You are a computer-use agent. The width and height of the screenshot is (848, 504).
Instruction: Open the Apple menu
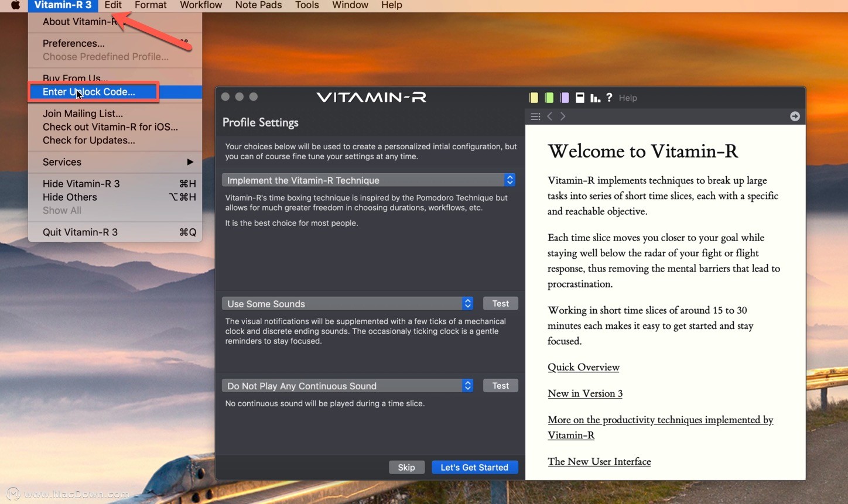tap(15, 5)
